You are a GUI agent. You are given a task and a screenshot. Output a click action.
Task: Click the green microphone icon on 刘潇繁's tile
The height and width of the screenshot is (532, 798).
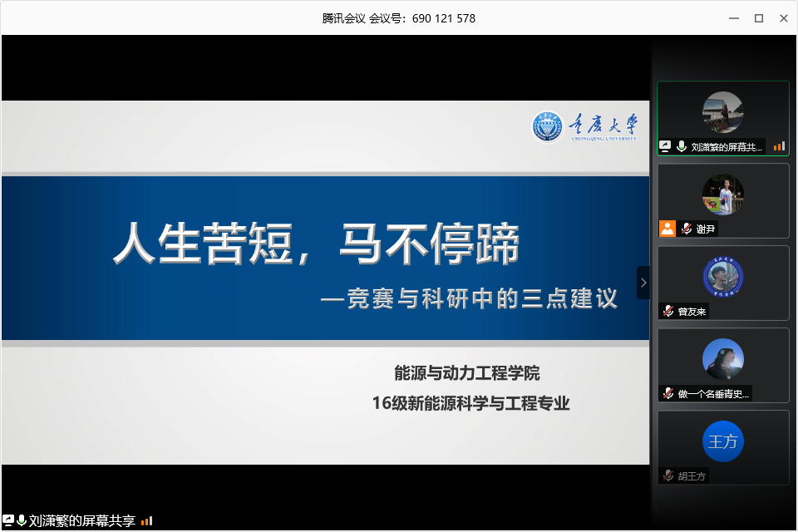point(682,146)
